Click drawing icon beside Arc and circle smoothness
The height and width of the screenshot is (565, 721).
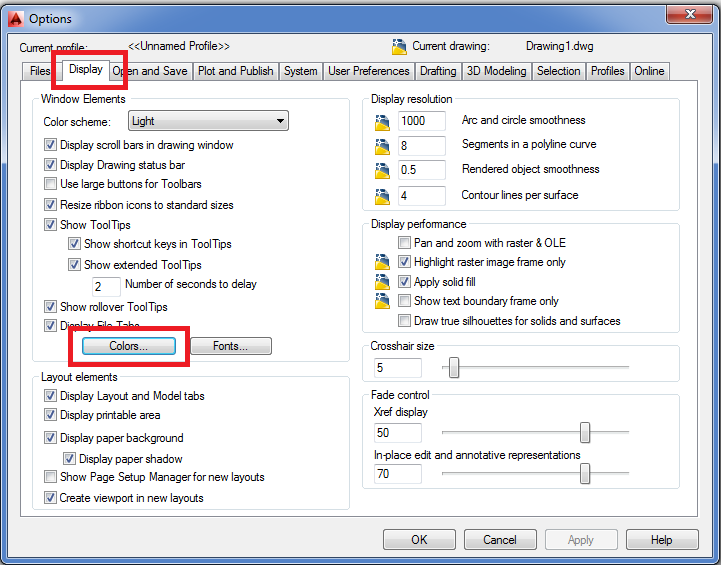click(x=380, y=121)
